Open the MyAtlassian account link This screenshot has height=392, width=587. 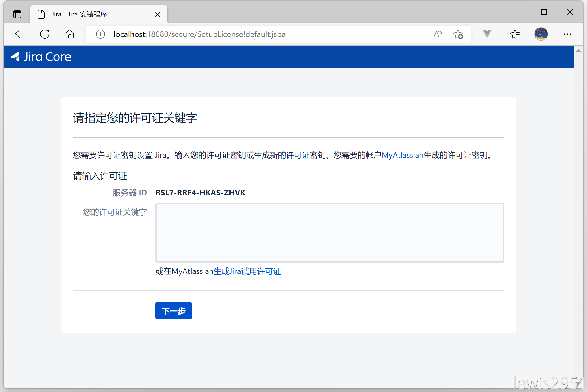[x=403, y=155]
